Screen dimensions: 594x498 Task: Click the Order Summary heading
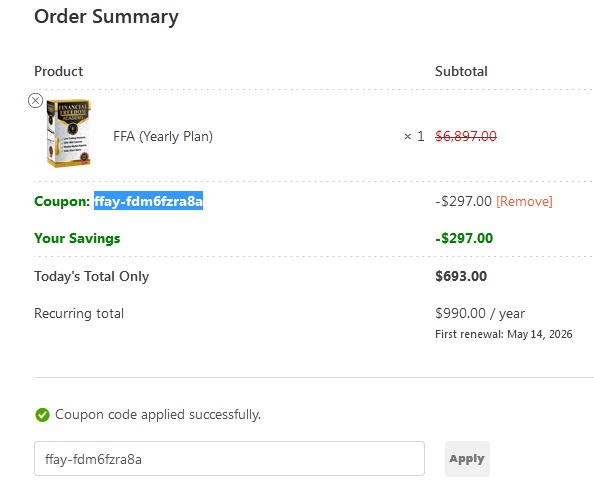(x=106, y=17)
